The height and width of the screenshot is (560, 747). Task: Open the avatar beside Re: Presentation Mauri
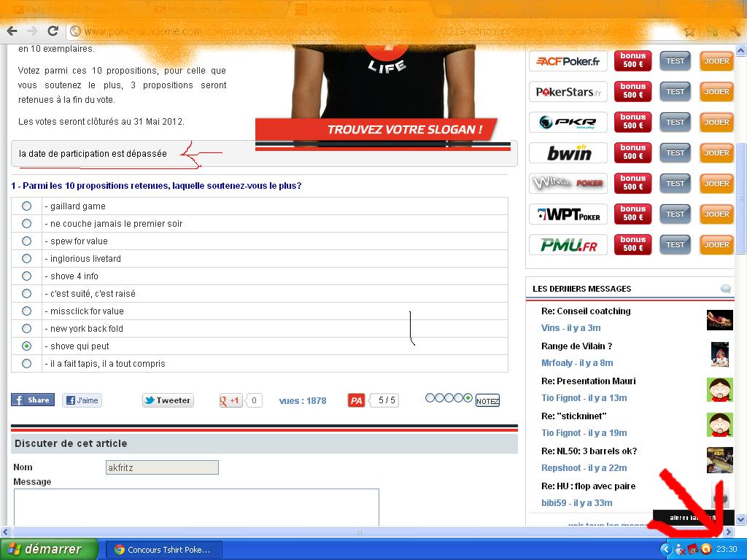[719, 389]
